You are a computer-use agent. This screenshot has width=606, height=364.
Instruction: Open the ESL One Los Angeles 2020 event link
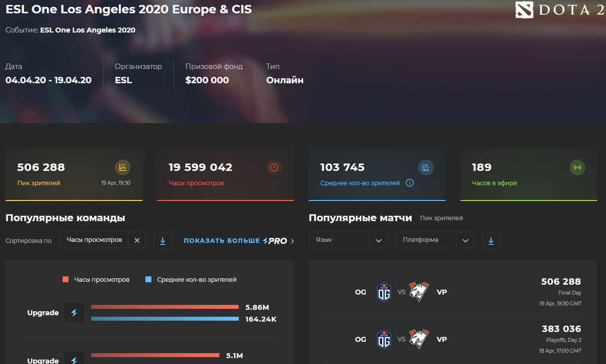click(88, 30)
